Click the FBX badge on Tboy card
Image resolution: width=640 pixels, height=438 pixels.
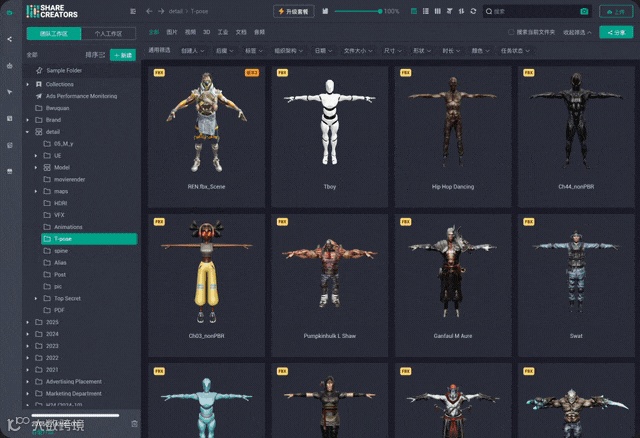pos(282,73)
